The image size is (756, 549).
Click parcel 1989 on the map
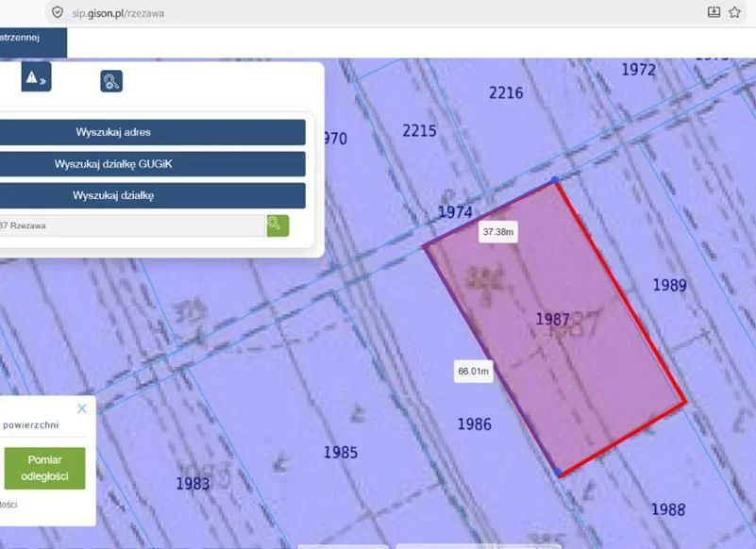tap(670, 285)
